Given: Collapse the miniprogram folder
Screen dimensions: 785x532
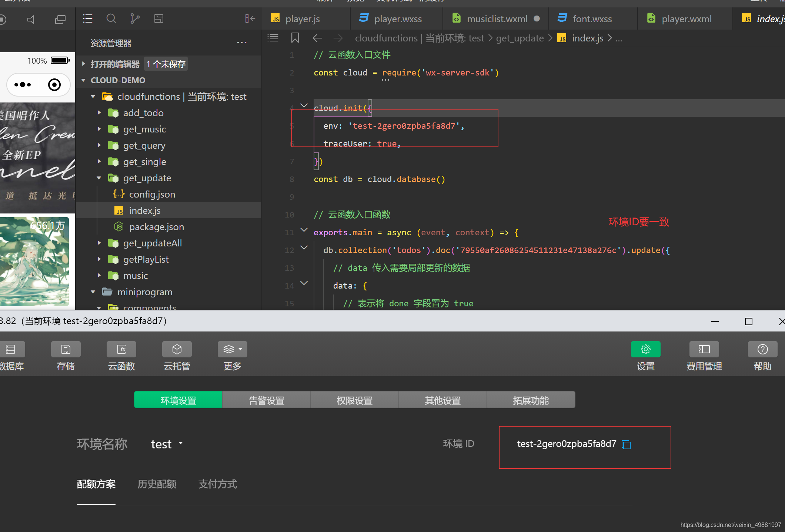Looking at the screenshot, I should point(93,292).
